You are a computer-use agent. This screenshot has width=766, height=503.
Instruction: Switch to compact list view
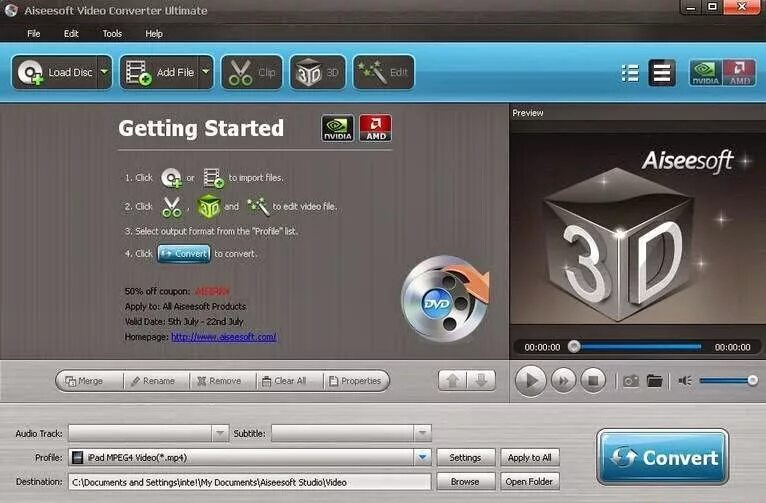click(662, 73)
